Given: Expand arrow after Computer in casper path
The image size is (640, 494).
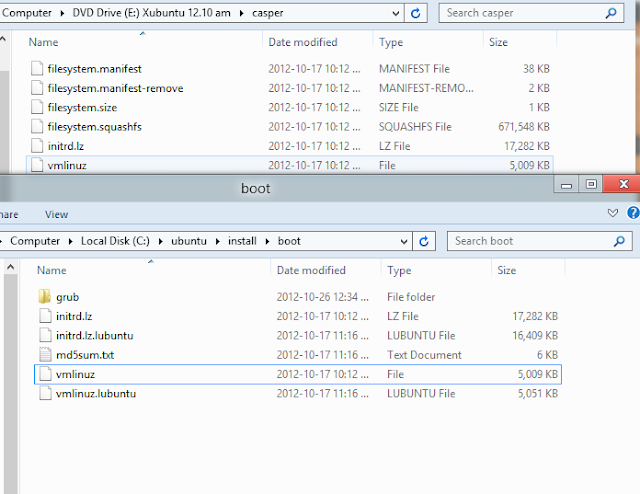Looking at the screenshot, I should (x=62, y=13).
